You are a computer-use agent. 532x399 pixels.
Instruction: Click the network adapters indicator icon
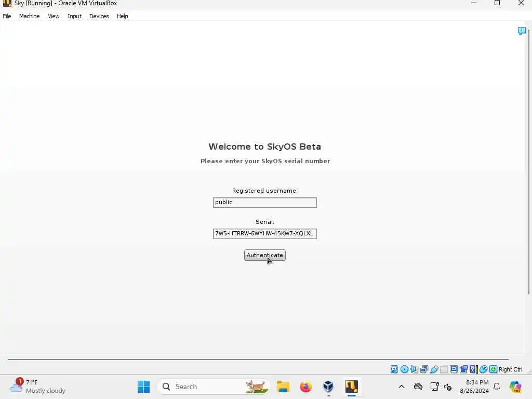pos(424,369)
